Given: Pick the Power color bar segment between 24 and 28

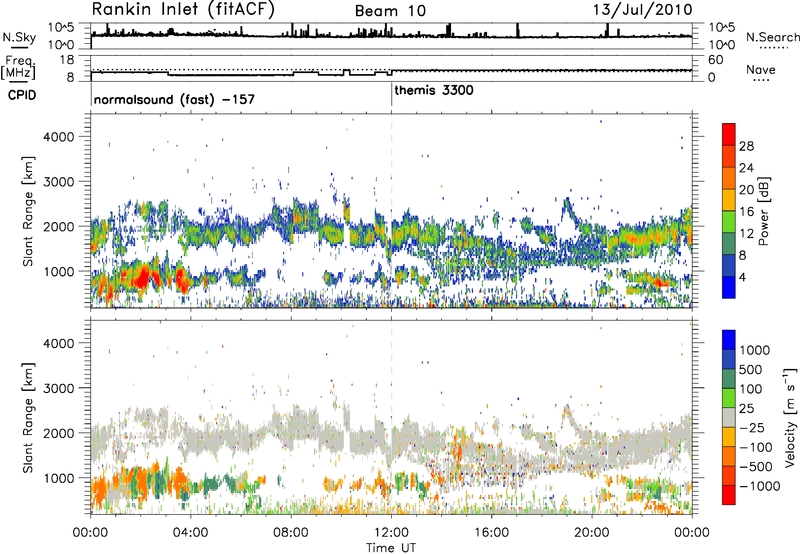Looking at the screenshot, I should click(x=729, y=157).
